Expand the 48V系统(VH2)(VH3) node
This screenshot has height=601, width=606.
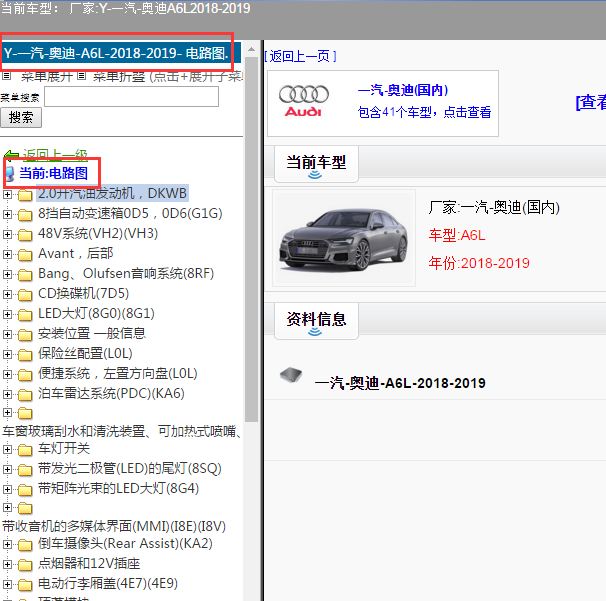click(7, 234)
